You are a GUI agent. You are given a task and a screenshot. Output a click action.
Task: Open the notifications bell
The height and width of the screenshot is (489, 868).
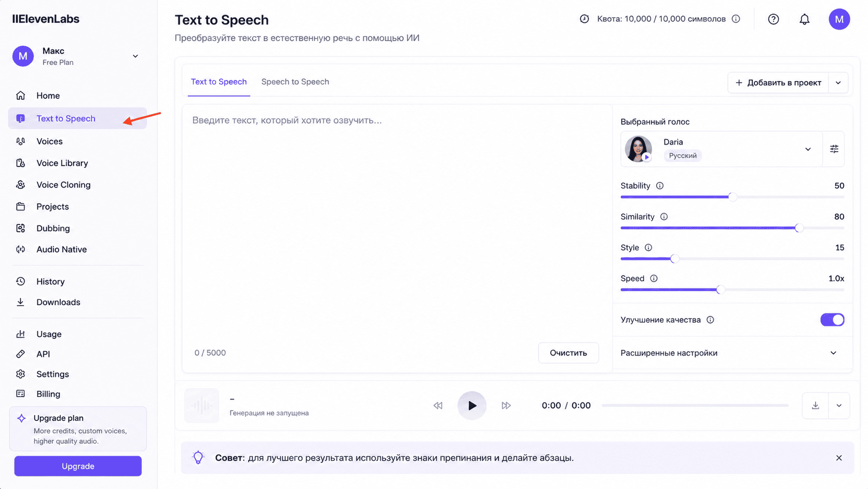pyautogui.click(x=805, y=19)
